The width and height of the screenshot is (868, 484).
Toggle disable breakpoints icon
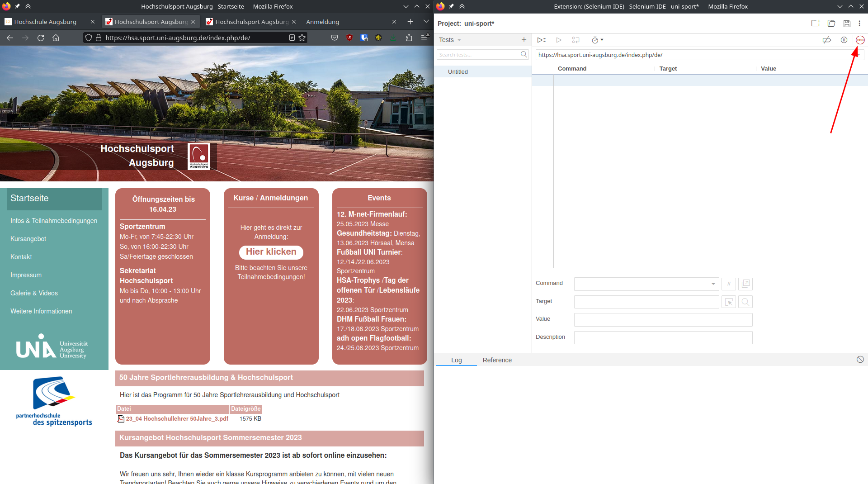pyautogui.click(x=826, y=40)
